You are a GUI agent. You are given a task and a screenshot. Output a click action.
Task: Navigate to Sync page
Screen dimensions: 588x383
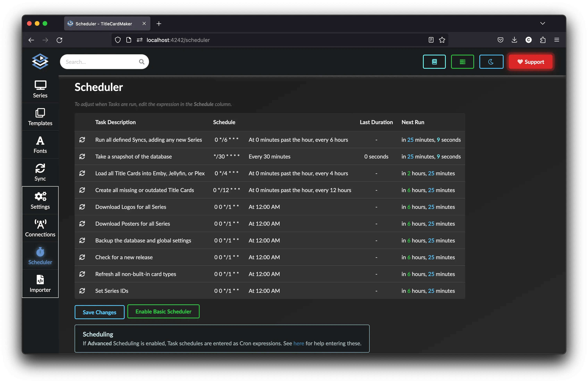(40, 172)
